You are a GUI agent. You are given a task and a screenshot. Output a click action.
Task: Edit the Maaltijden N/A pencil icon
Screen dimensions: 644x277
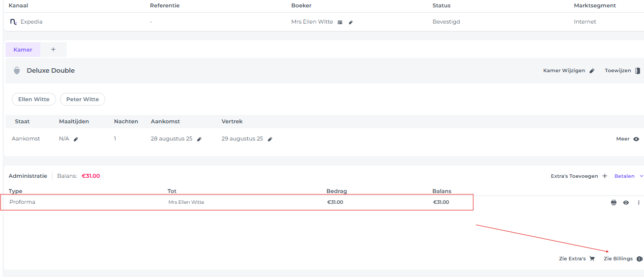point(76,139)
